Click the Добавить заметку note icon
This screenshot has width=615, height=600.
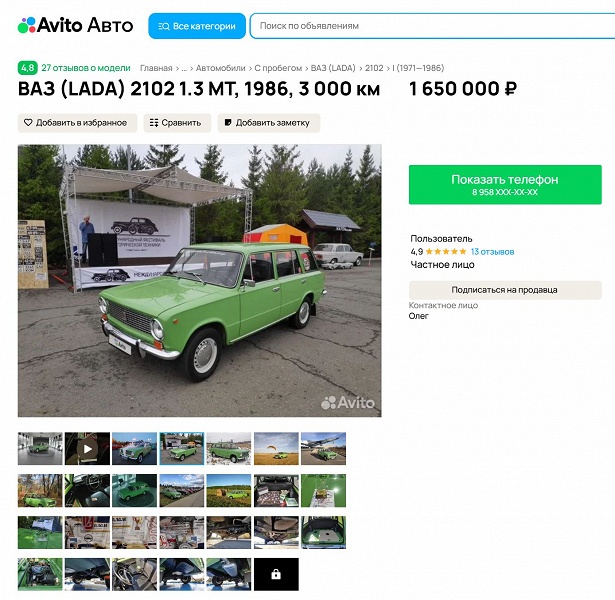point(228,123)
